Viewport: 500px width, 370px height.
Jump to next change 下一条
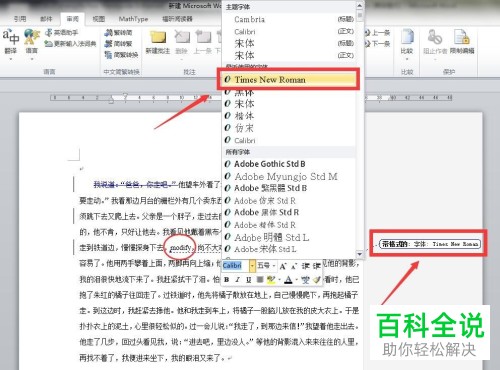[x=377, y=44]
